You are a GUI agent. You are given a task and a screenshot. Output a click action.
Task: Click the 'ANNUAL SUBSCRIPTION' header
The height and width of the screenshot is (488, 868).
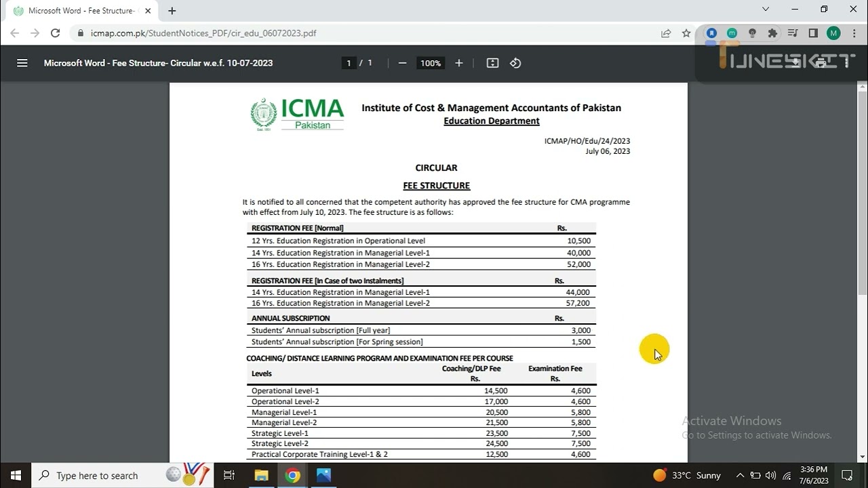(x=290, y=319)
